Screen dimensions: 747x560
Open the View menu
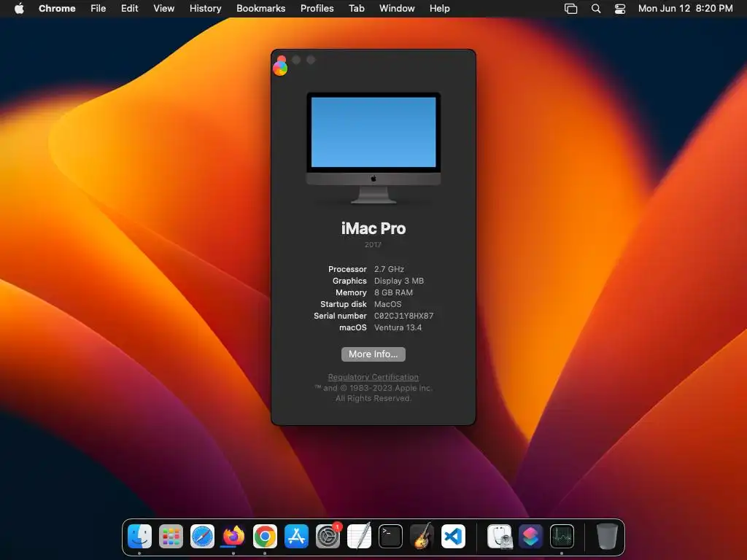point(163,8)
